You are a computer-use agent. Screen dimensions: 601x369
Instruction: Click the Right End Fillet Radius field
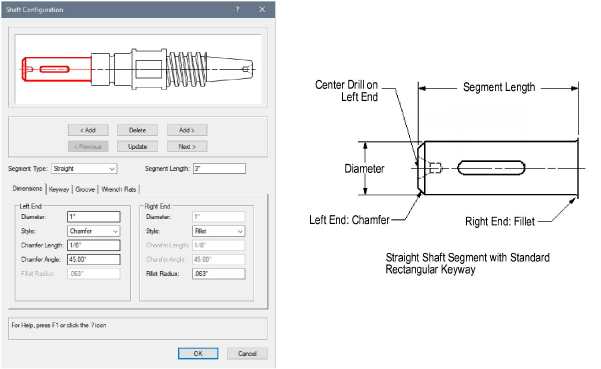[x=218, y=274]
